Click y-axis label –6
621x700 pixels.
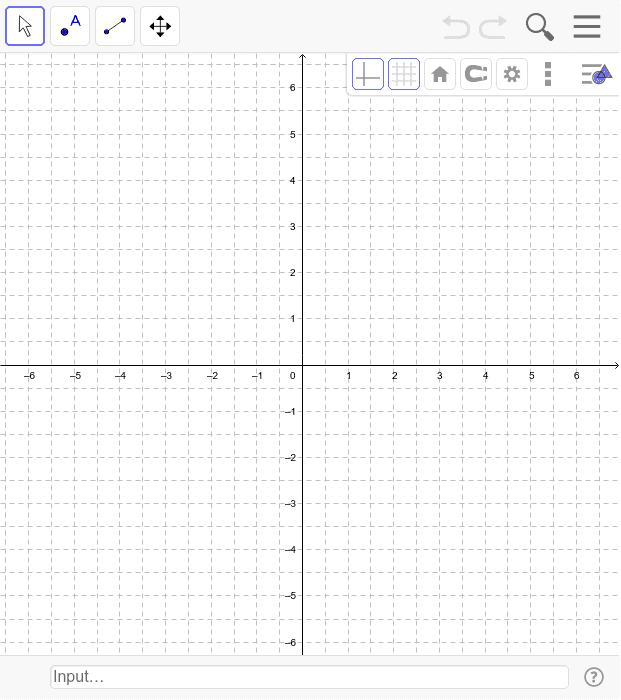(x=291, y=642)
